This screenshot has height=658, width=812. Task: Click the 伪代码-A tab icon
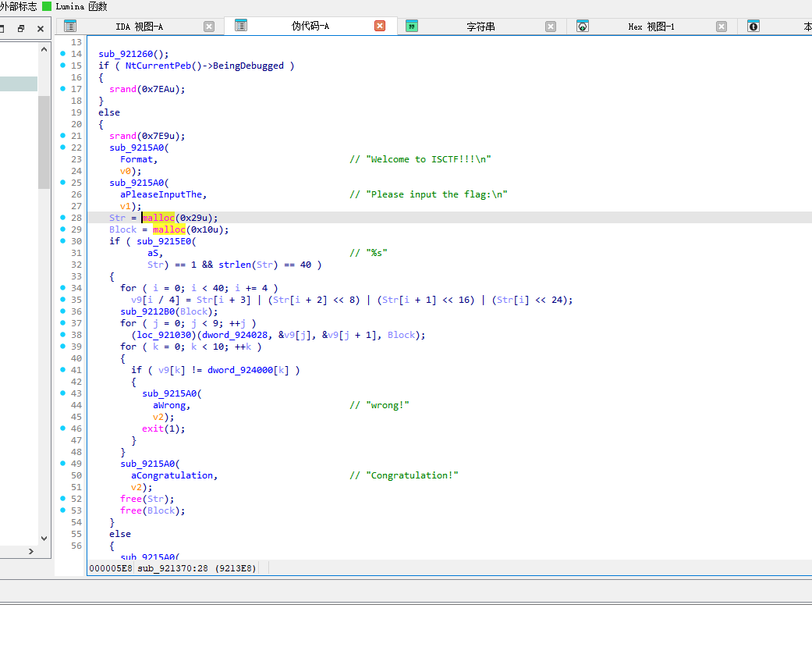pos(241,26)
